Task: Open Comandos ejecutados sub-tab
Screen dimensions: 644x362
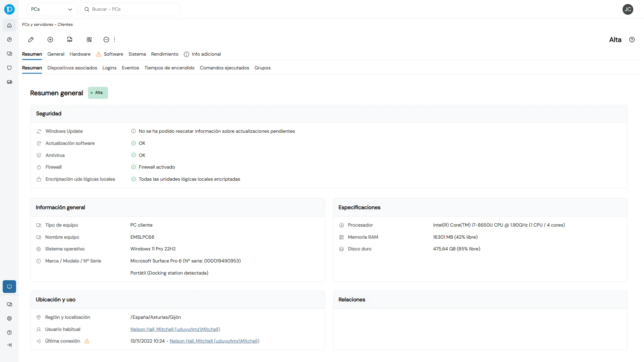Action: tap(224, 68)
